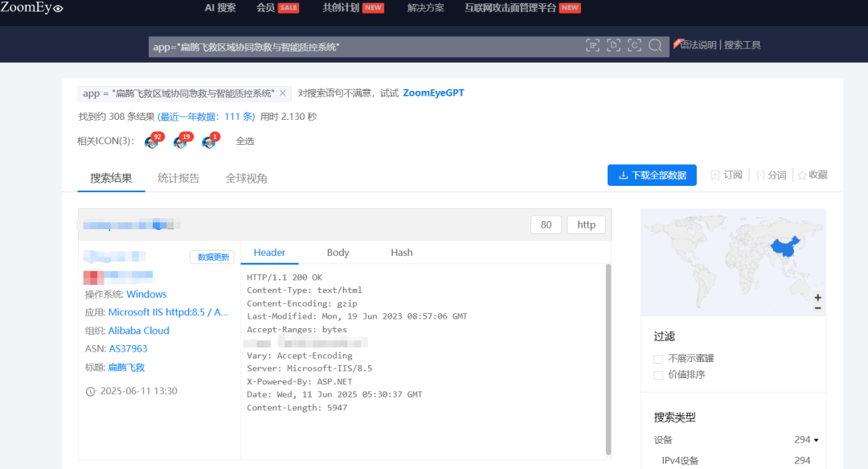Click the 数据更新 button
Screen dimensions: 868x469
[x=212, y=257]
